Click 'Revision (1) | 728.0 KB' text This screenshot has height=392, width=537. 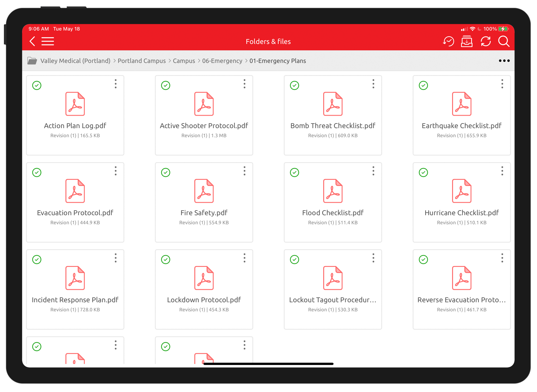click(x=75, y=310)
